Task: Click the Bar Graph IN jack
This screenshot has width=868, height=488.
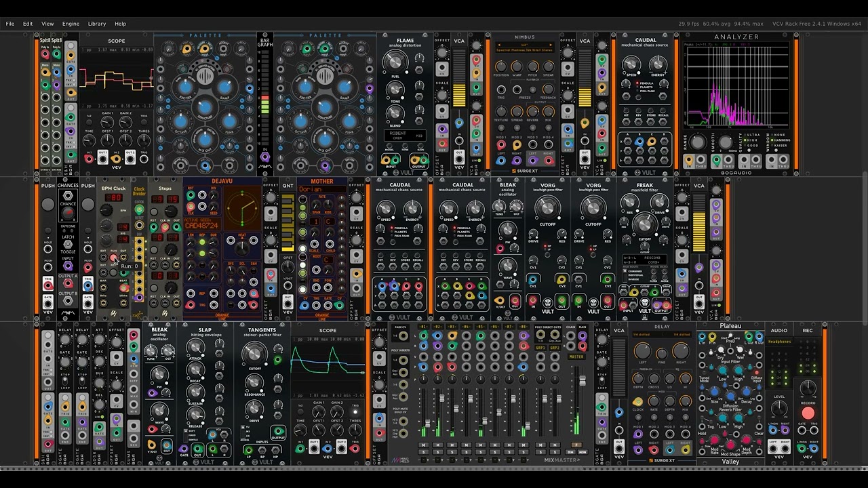Action: click(x=264, y=157)
